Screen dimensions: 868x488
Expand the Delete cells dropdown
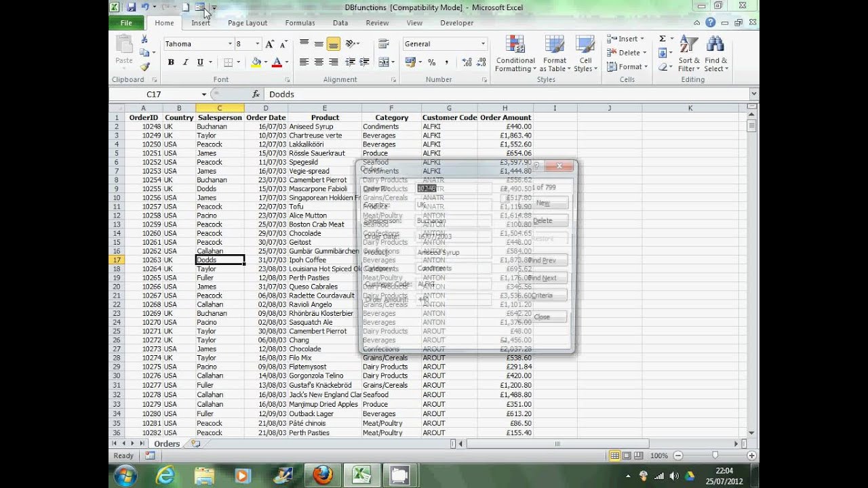pos(644,53)
